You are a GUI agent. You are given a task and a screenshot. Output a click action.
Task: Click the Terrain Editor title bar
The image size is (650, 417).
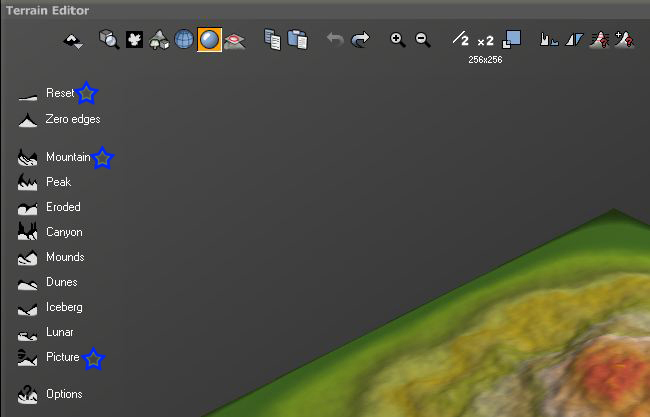click(325, 10)
